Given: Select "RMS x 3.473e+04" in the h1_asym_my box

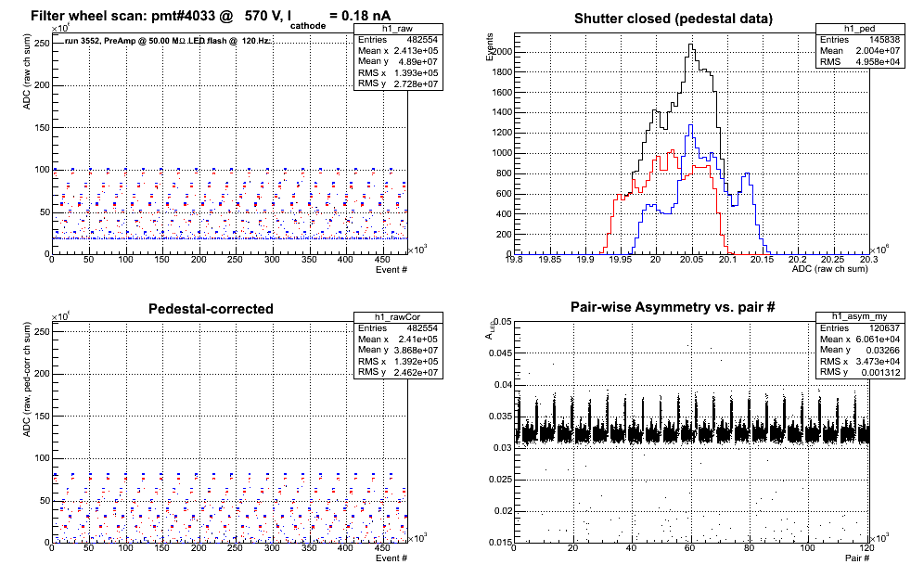Looking at the screenshot, I should 860,361.
